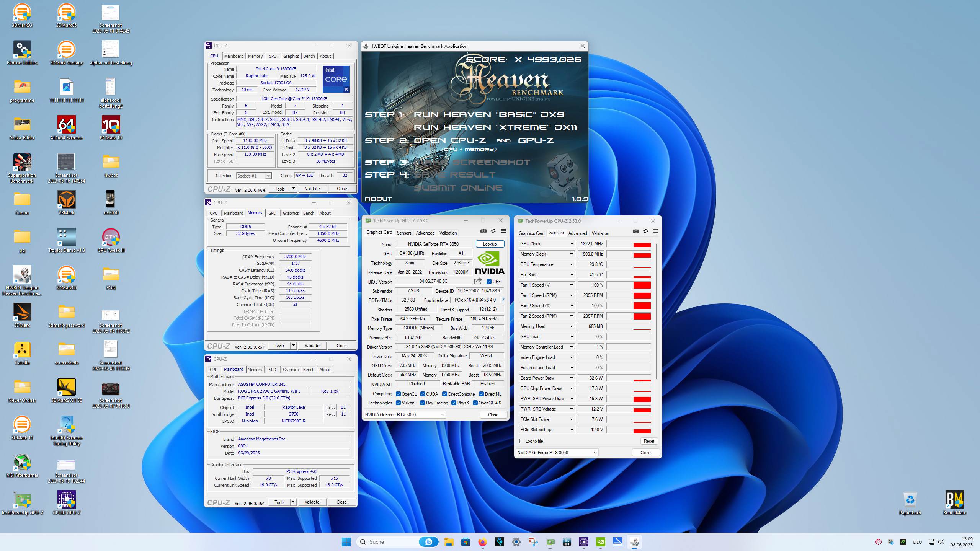The width and height of the screenshot is (980, 551).
Task: Click Validate in the top CPU-Z window
Action: coord(312,189)
